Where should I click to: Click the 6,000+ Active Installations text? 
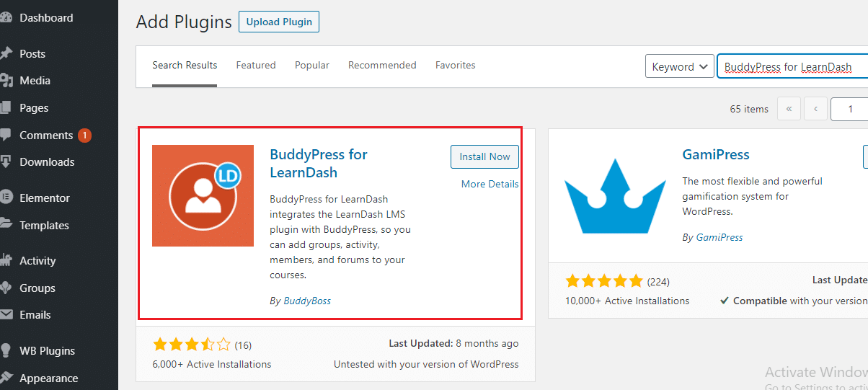(212, 364)
